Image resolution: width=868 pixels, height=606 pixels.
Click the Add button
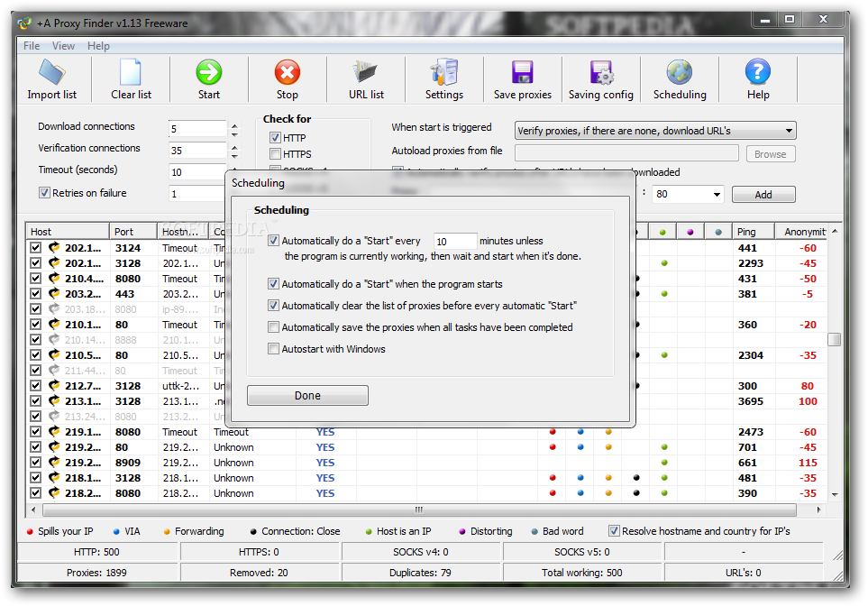click(x=763, y=195)
